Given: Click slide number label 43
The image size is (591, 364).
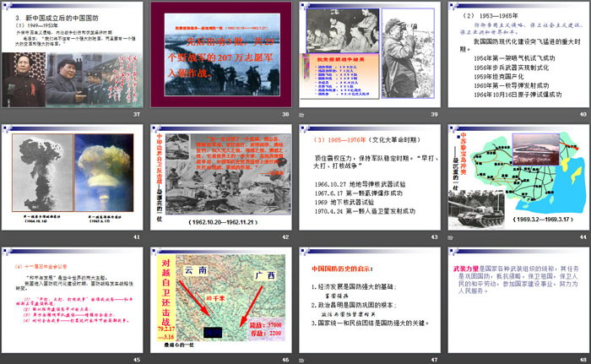Looking at the screenshot, I should pyautogui.click(x=434, y=236).
